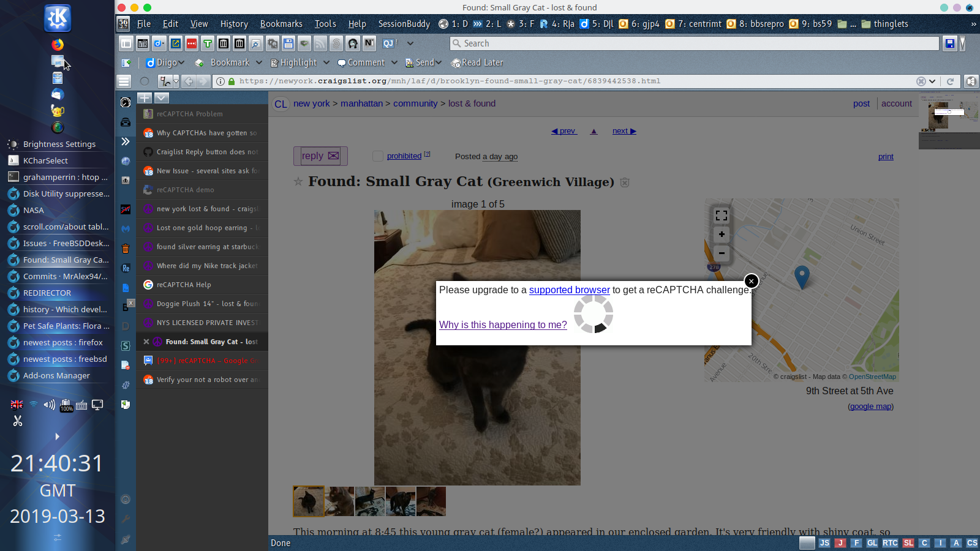Open the History menu
This screenshot has height=551, width=980.
234,24
